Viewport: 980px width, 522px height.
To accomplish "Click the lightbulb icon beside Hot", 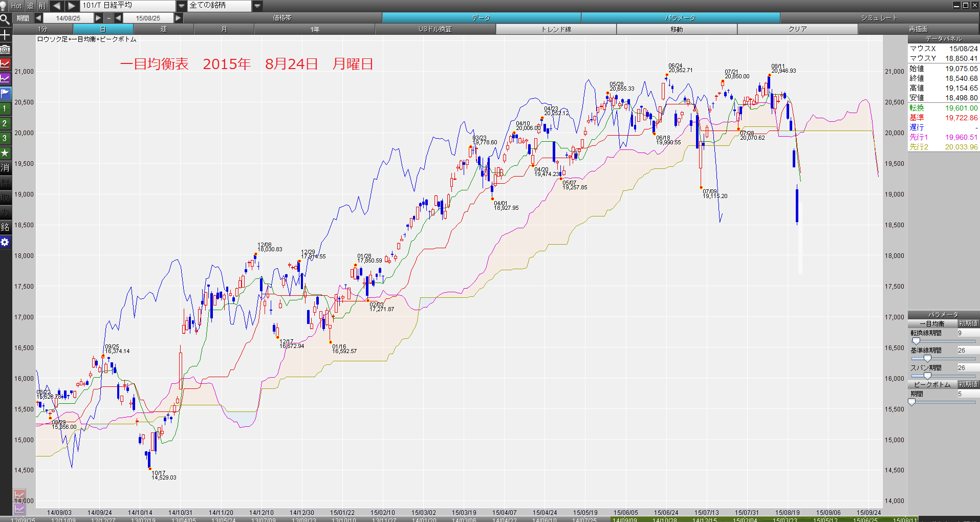I will point(4,6).
